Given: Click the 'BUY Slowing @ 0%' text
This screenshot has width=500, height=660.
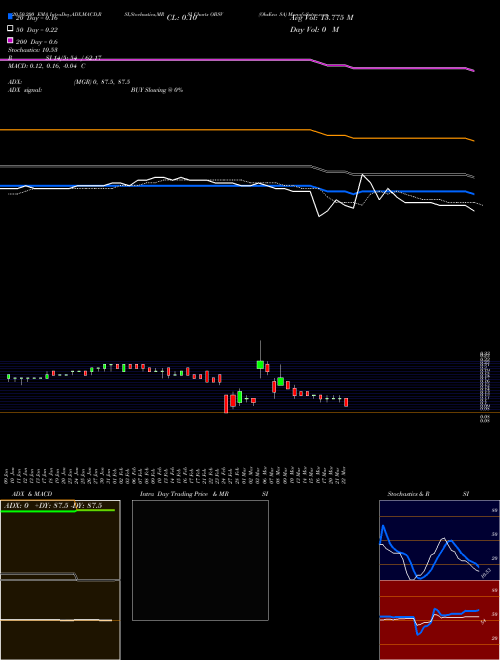Looking at the screenshot, I should (x=157, y=90).
